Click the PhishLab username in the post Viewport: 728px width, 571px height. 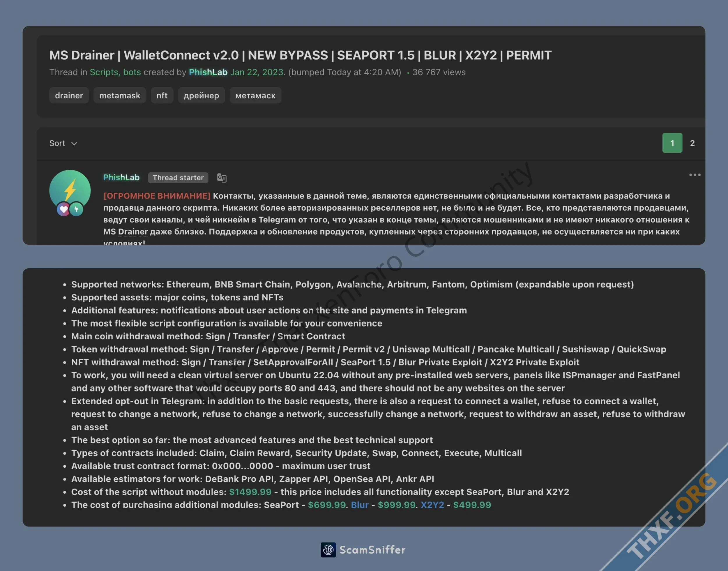121,178
